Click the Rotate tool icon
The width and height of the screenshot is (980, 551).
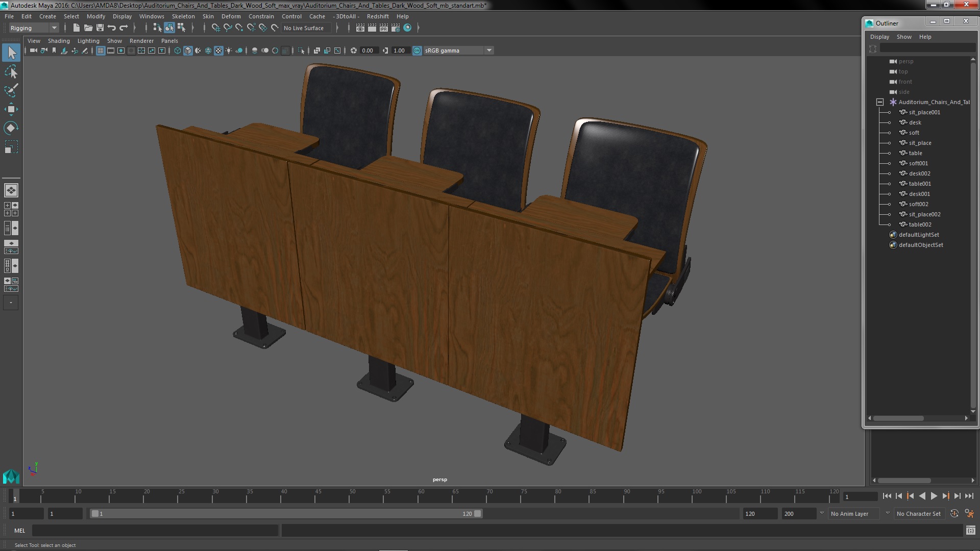click(x=11, y=128)
